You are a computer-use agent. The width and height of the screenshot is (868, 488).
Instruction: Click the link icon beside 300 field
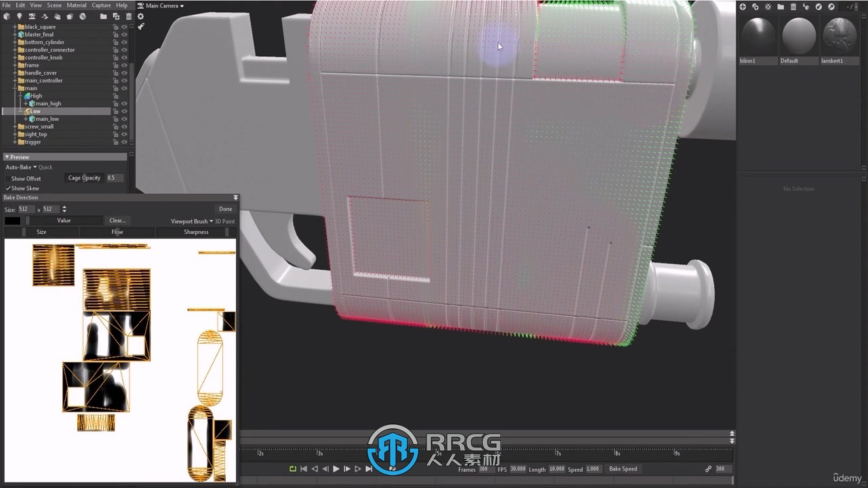[709, 469]
